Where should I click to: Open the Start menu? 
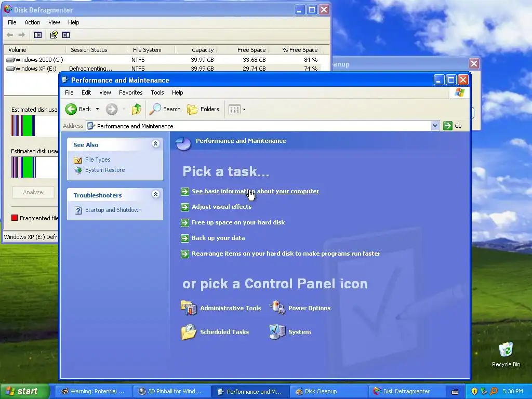(x=24, y=392)
